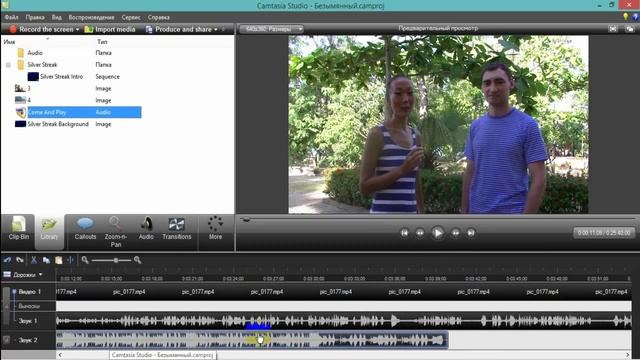Viewport: 640px width, 360px height.
Task: Click the timeline zoom slider
Action: tap(116, 260)
